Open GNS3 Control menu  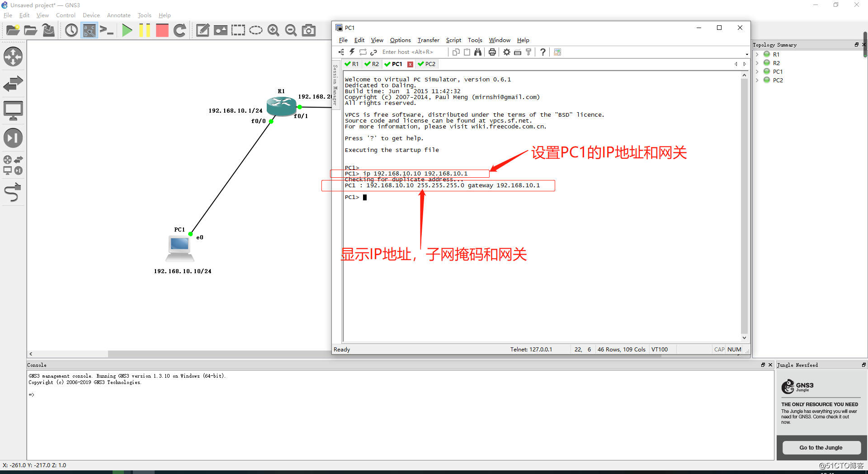(66, 15)
